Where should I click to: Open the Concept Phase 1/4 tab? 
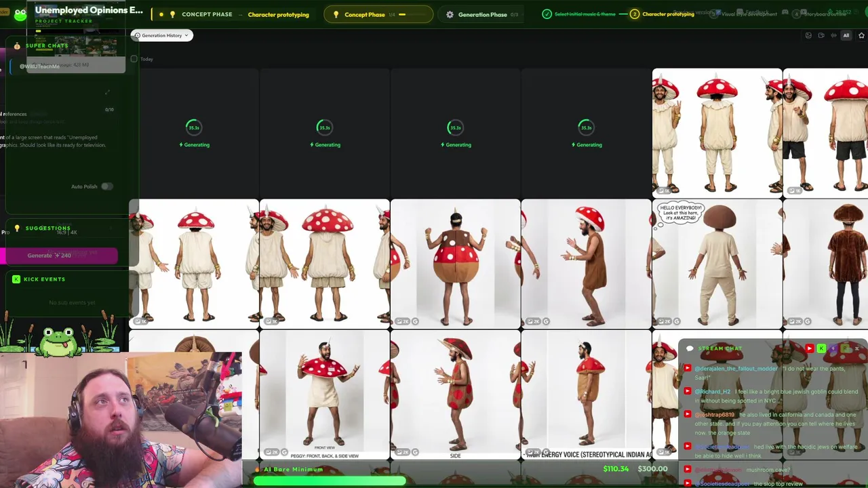click(378, 14)
